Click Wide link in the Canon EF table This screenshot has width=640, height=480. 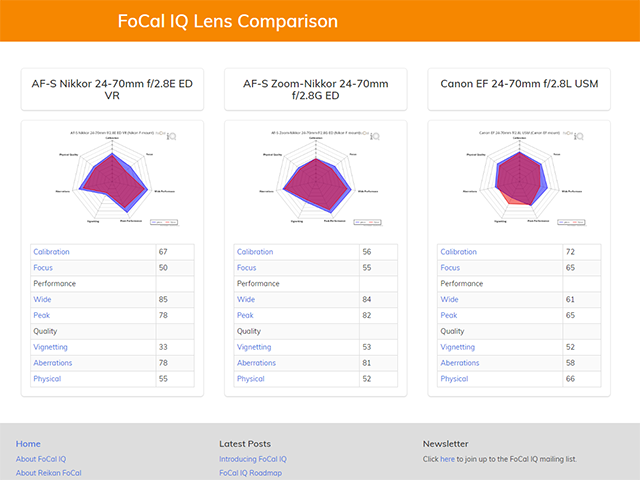449,300
